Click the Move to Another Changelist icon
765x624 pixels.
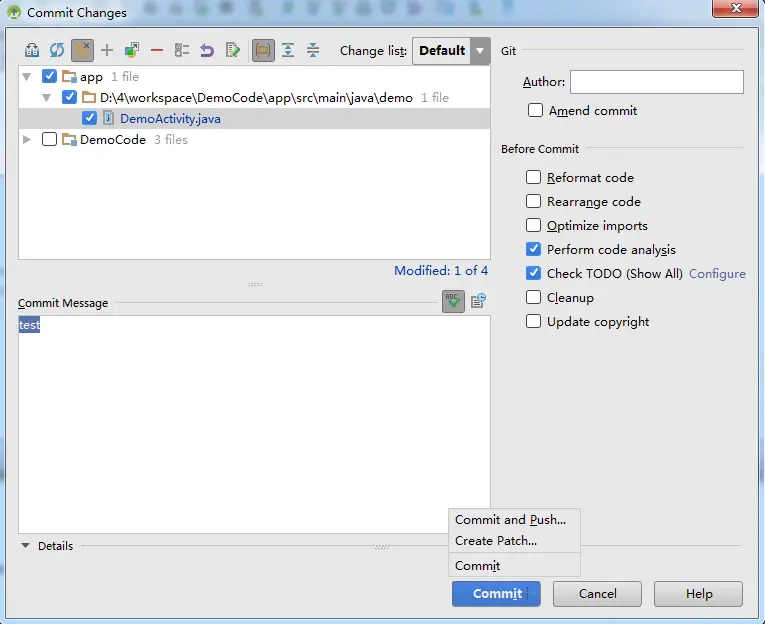pyautogui.click(x=132, y=50)
